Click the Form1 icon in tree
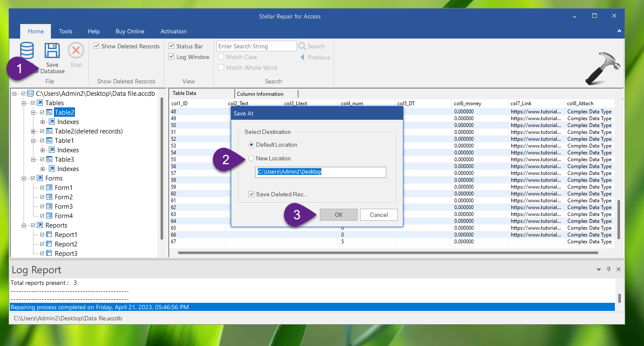Screen dimensions: 644x346 pos(49,188)
